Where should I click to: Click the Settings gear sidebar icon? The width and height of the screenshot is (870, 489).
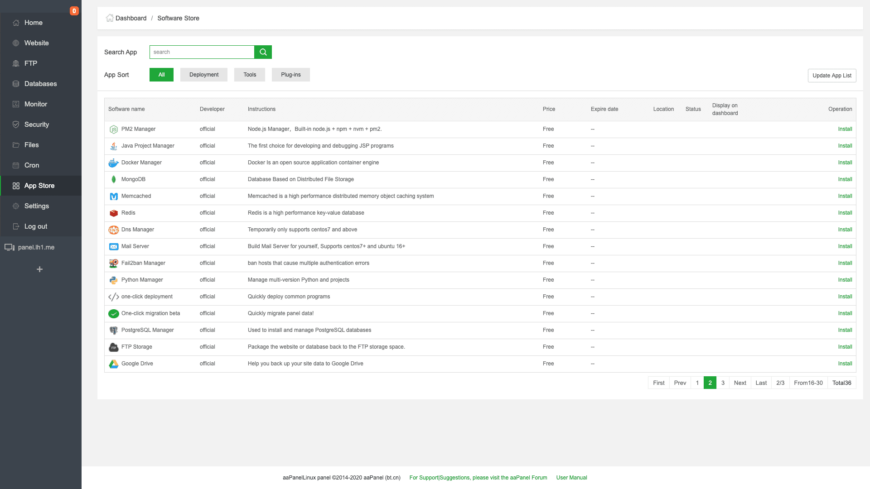(x=16, y=206)
